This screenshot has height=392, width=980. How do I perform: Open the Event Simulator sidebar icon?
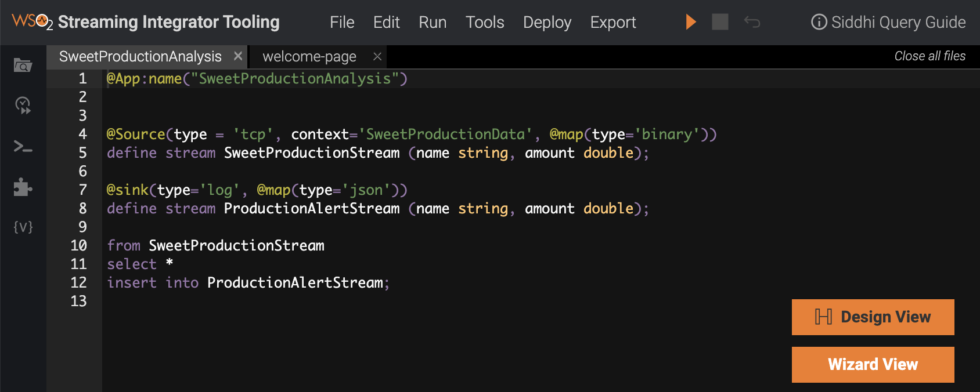click(x=23, y=105)
